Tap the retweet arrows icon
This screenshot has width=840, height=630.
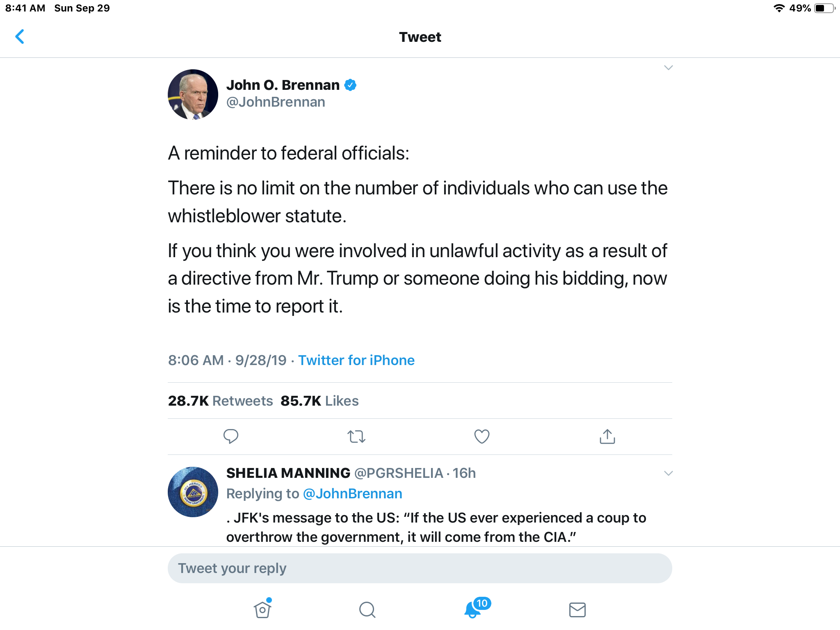click(x=356, y=436)
